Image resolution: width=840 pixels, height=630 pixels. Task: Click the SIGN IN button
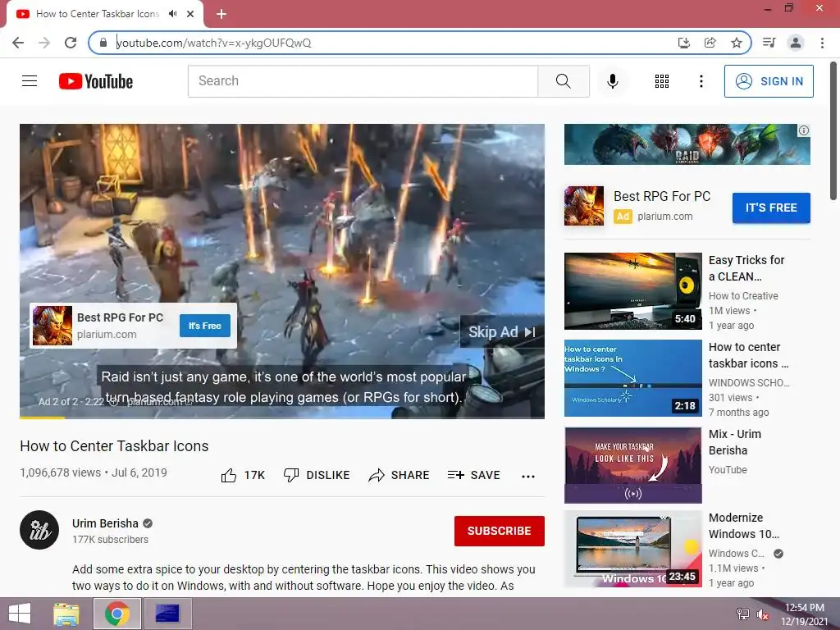769,81
